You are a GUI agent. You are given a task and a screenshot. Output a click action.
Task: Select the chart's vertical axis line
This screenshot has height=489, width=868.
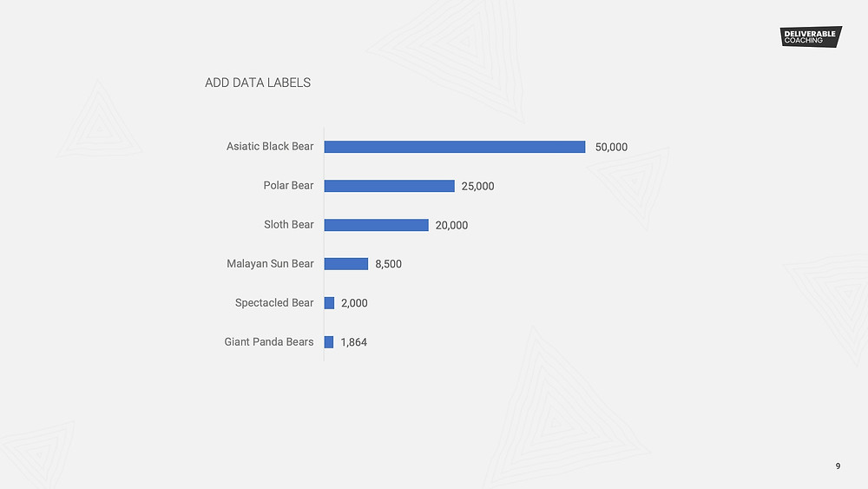[324, 244]
